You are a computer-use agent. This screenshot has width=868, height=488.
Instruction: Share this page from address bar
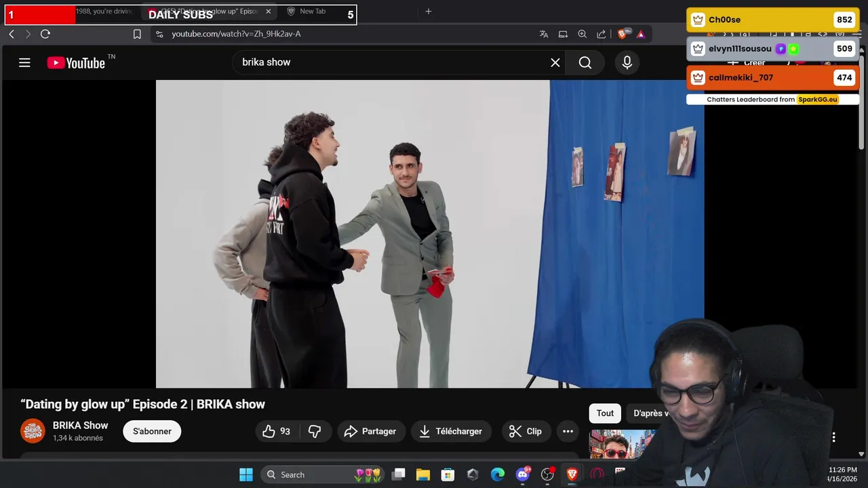click(601, 34)
